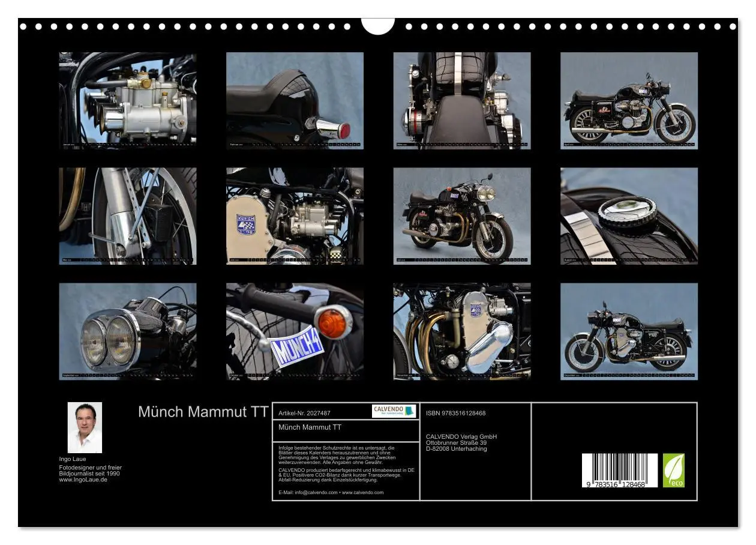The width and height of the screenshot is (756, 545).
Task: Open the April full motorcycle side view
Action: point(629,100)
